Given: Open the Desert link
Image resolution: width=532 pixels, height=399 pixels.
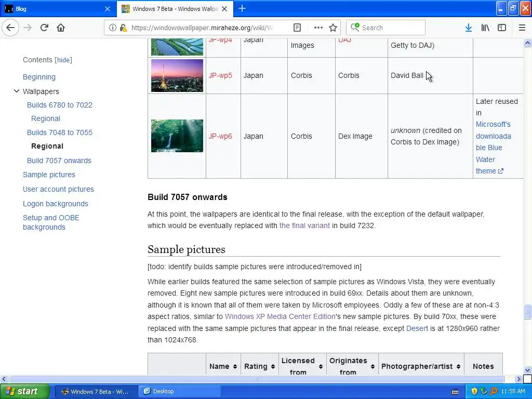Looking at the screenshot, I should [417, 328].
